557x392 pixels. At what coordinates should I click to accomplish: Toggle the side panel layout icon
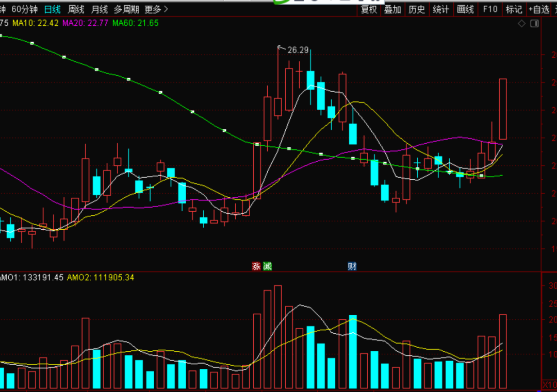point(534,24)
